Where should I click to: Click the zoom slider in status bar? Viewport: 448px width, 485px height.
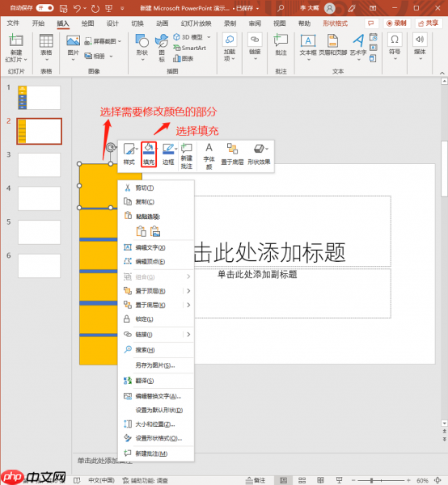click(382, 480)
